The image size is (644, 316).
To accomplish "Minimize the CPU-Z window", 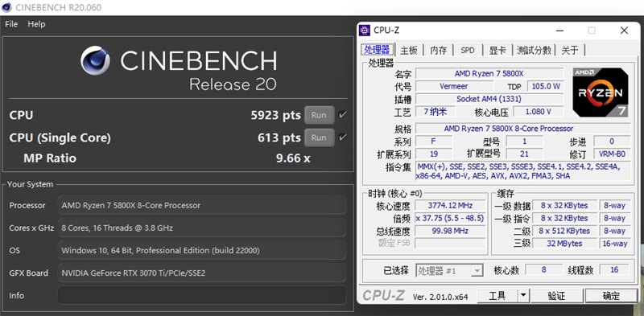I will click(x=559, y=31).
